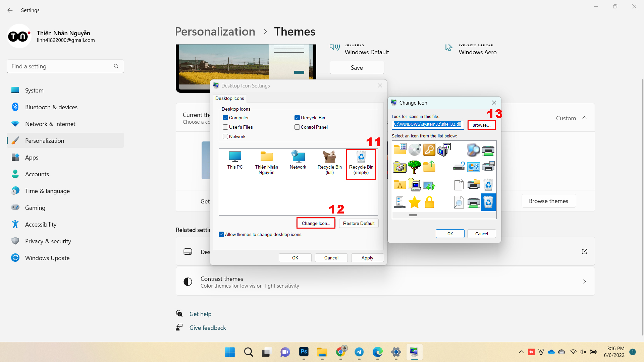The width and height of the screenshot is (644, 362).
Task: Choose the yellow star icon
Action: (414, 202)
